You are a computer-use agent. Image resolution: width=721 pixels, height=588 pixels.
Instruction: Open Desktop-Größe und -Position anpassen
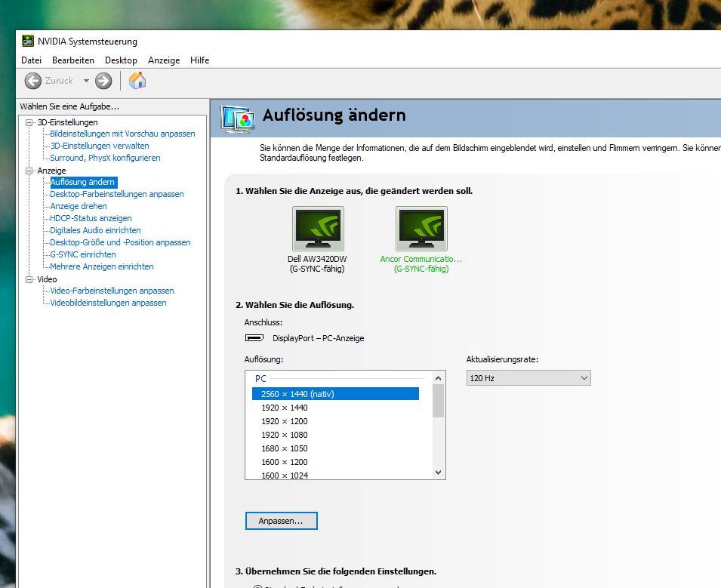[x=120, y=242]
